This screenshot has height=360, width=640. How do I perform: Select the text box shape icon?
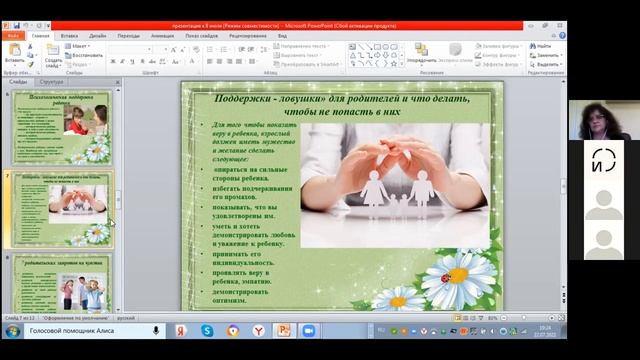[353, 47]
